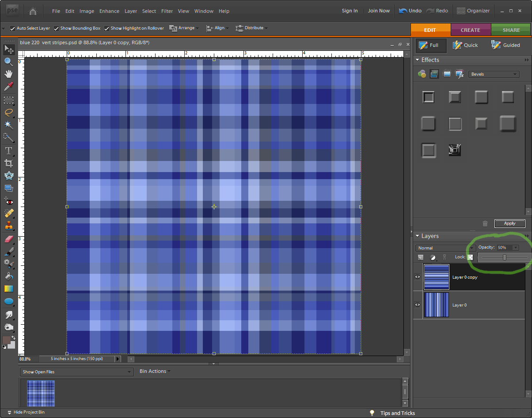
Task: Hide Layer 0 copy with eye icon
Action: 418,277
